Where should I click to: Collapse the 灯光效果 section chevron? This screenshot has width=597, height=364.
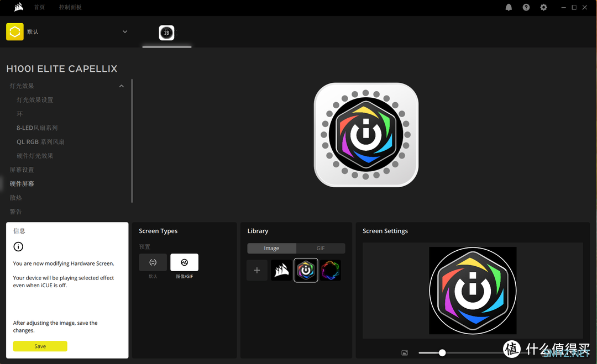pyautogui.click(x=122, y=86)
